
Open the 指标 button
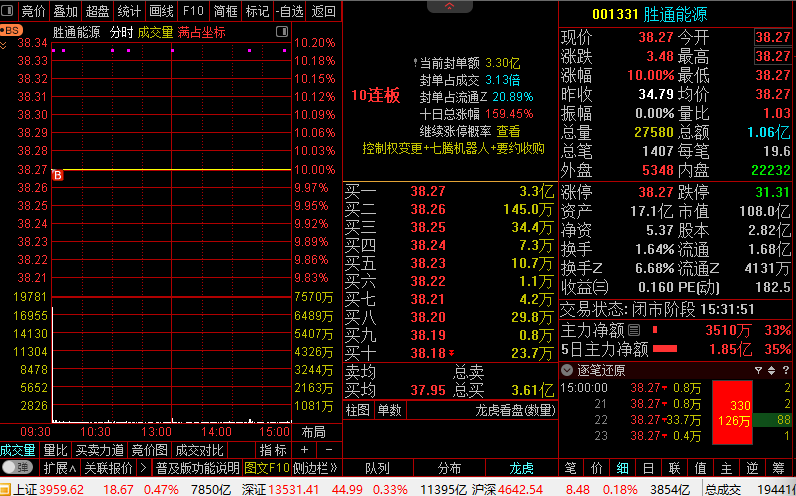tap(273, 450)
